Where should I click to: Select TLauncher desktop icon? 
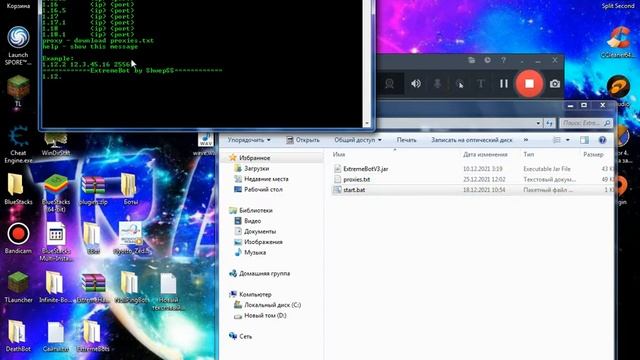pyautogui.click(x=18, y=287)
